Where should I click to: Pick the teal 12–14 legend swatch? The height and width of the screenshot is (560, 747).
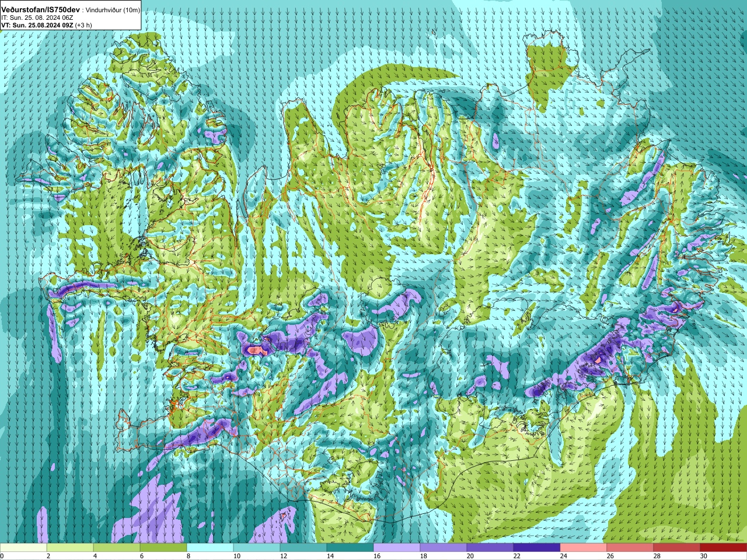[303, 548]
